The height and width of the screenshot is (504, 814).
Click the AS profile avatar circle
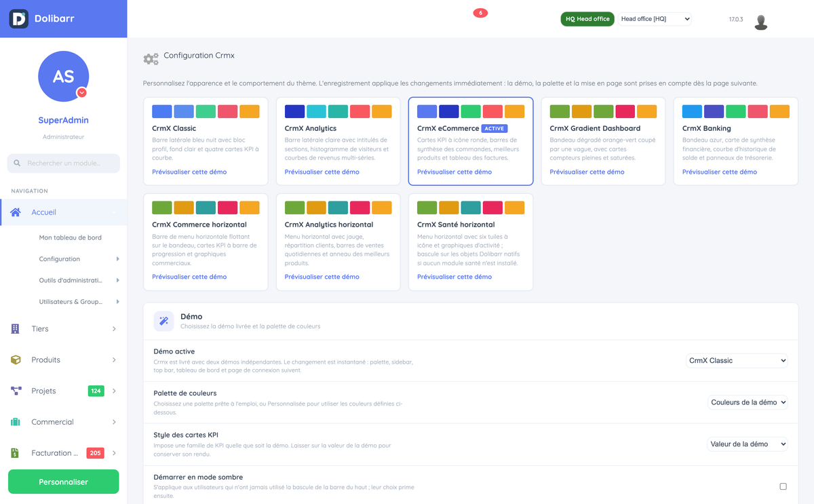[64, 76]
